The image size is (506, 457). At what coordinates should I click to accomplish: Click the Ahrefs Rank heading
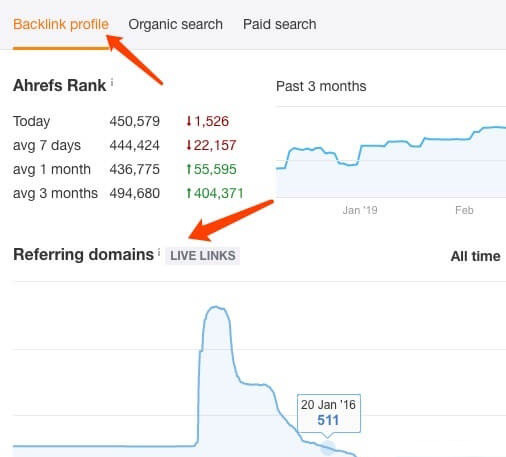pyautogui.click(x=59, y=85)
